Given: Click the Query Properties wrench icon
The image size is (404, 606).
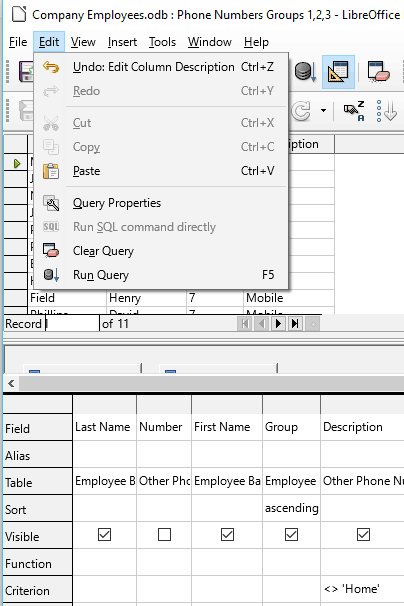Looking at the screenshot, I should tap(51, 203).
